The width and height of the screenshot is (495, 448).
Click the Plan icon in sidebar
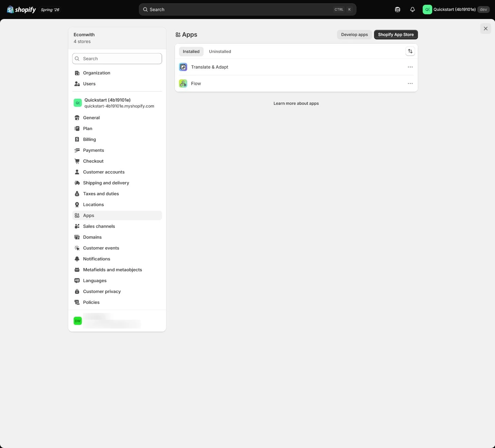click(x=77, y=129)
